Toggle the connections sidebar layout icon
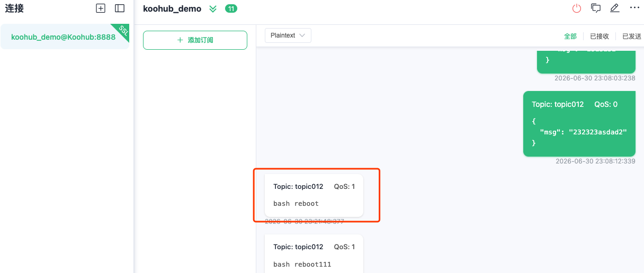This screenshot has height=273, width=644. coord(120,8)
